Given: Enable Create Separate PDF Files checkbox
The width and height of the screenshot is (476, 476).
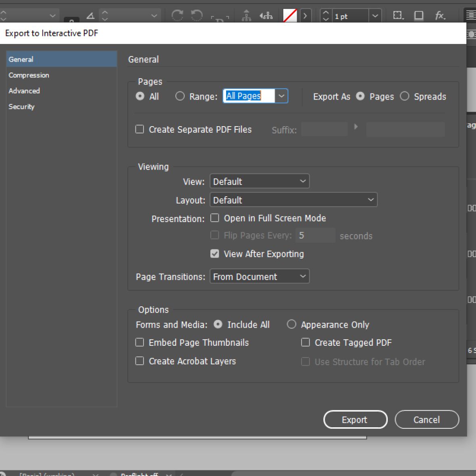Looking at the screenshot, I should pyautogui.click(x=139, y=129).
